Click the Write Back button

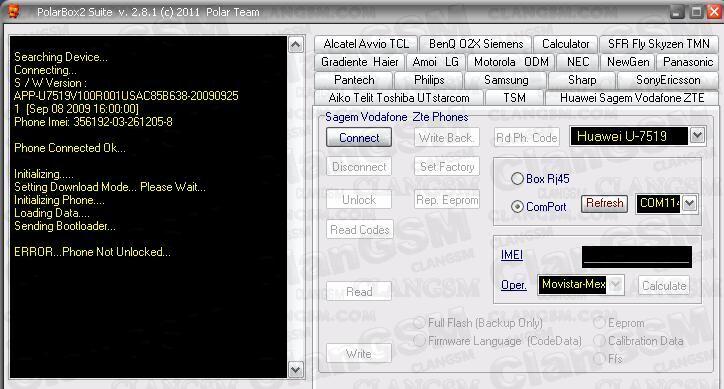446,138
